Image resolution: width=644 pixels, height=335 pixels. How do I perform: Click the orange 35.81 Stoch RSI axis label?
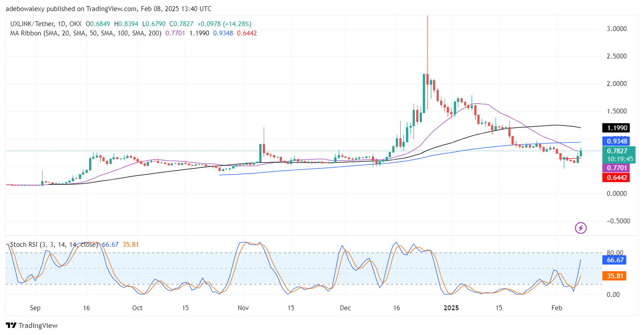(x=613, y=276)
